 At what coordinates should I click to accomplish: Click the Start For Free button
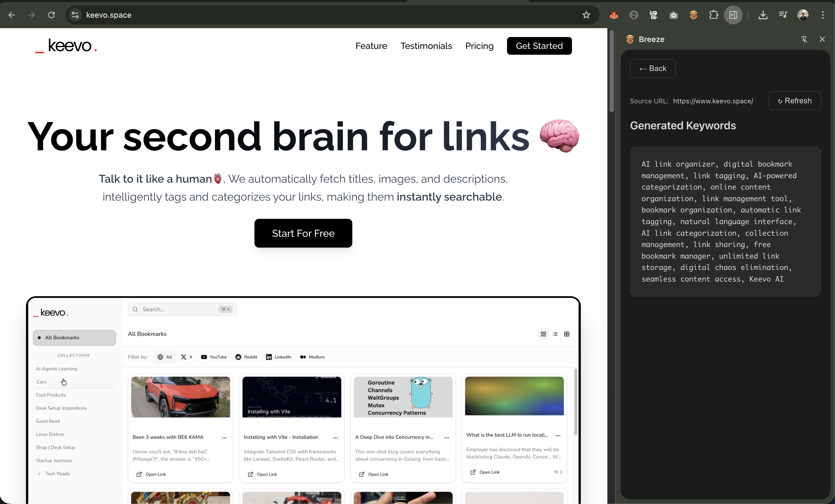coord(303,233)
